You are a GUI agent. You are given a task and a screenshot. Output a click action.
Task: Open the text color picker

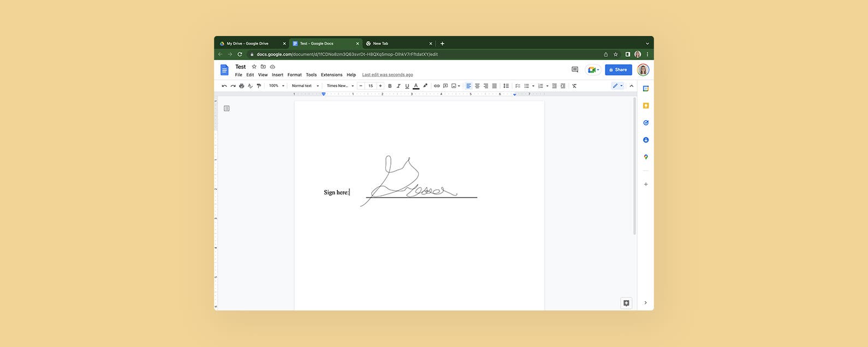(416, 86)
